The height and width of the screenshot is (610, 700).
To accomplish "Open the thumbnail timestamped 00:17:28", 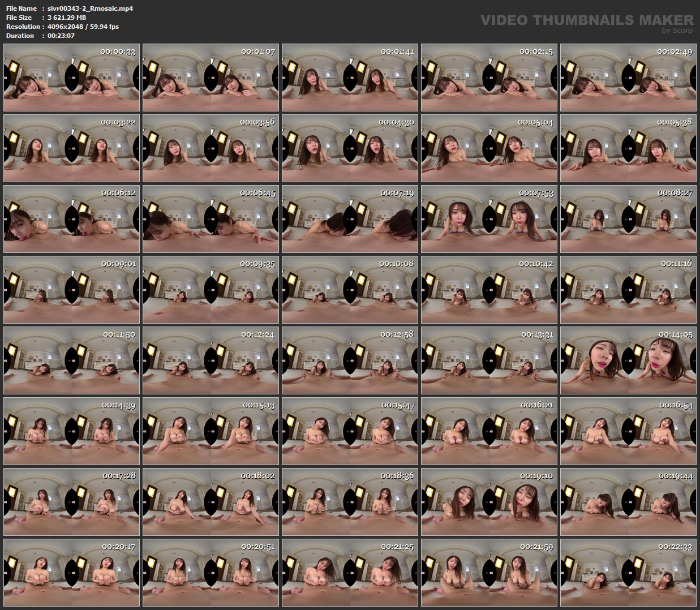I will pyautogui.click(x=71, y=502).
